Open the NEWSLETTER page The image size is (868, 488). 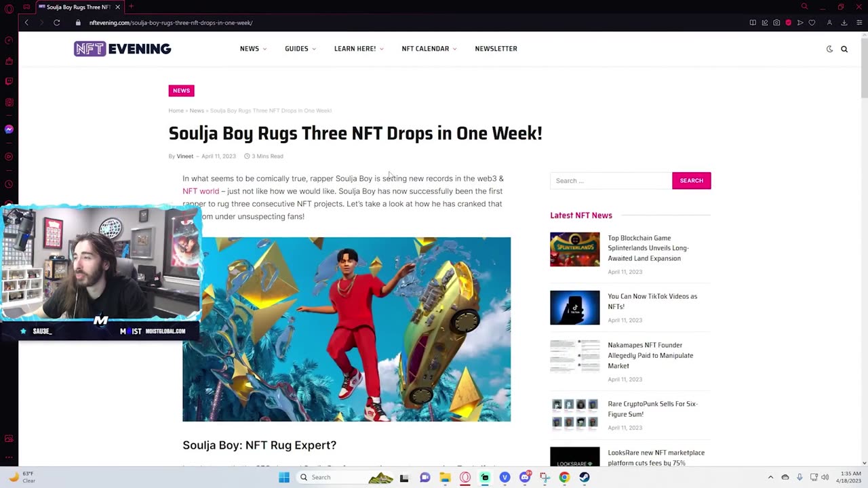tap(496, 49)
